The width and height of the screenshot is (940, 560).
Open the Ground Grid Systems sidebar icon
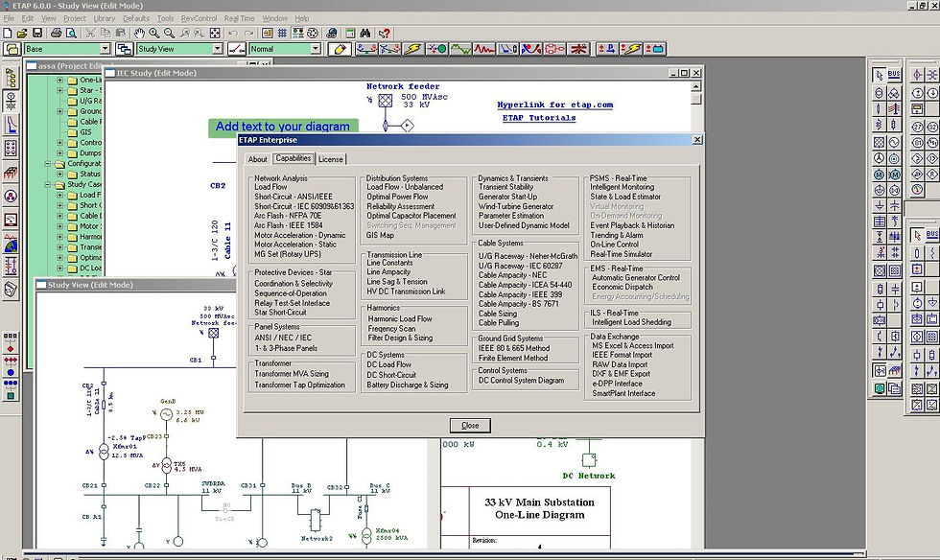tap(11, 173)
